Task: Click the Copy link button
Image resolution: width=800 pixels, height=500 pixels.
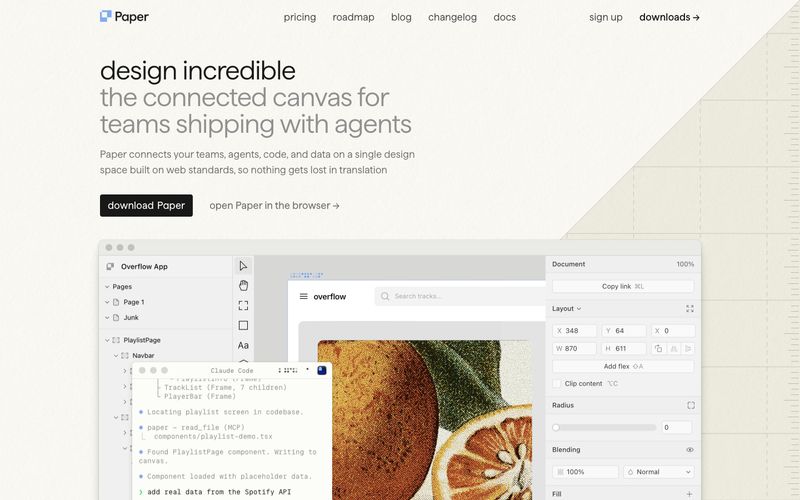Action: [622, 286]
